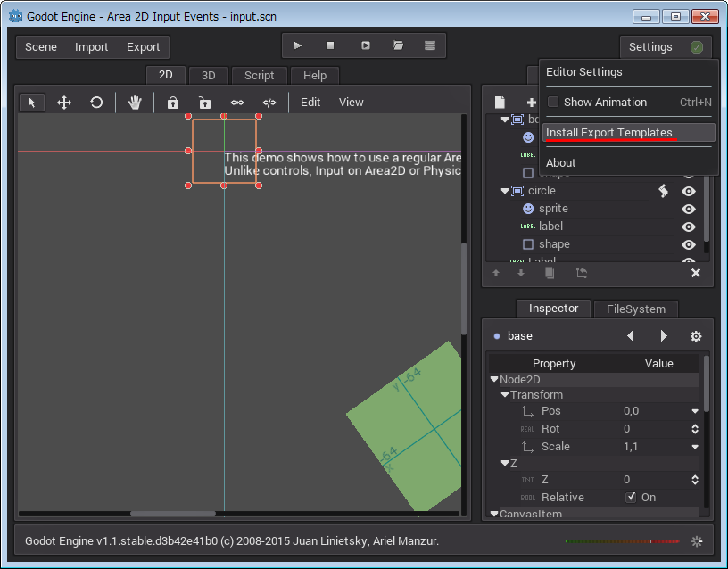This screenshot has width=728, height=569.
Task: Delete the selected node
Action: coord(696,273)
